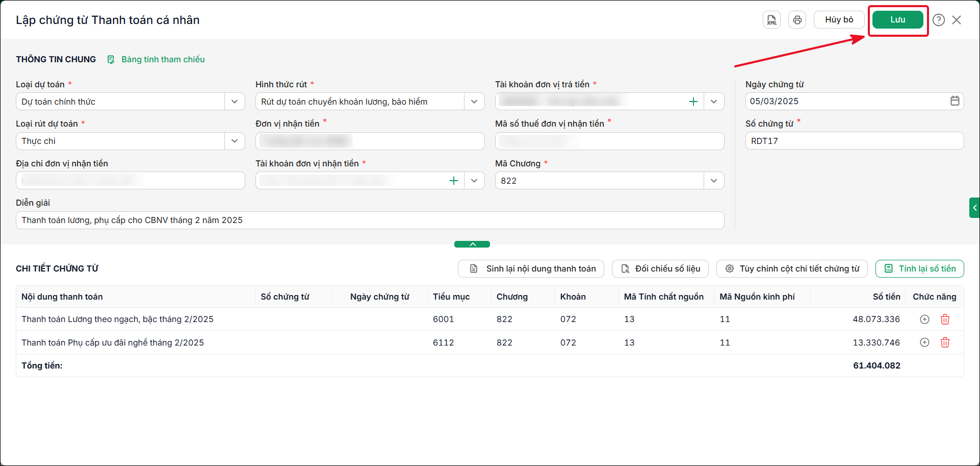Click the Mã Tính chất nguồn column header

(x=664, y=297)
